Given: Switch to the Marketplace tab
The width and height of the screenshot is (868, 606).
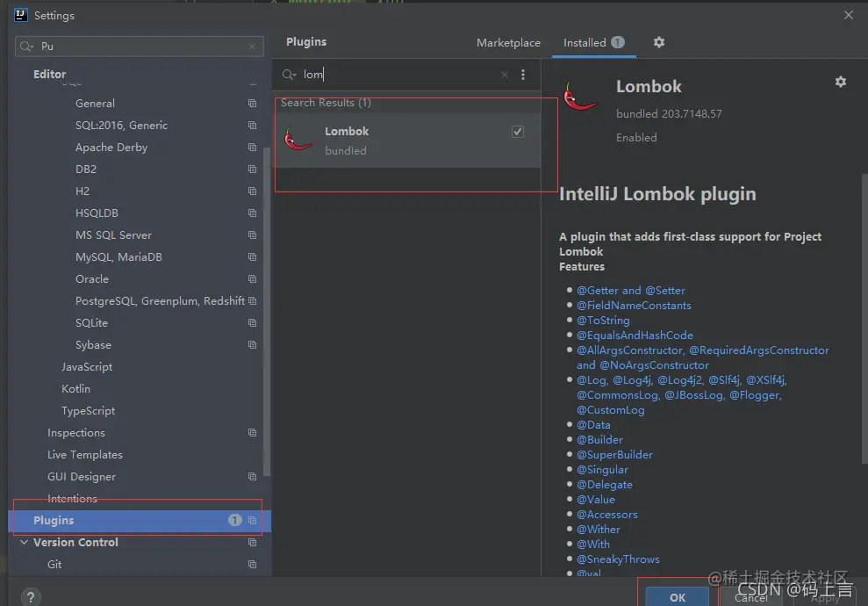Looking at the screenshot, I should pyautogui.click(x=508, y=43).
